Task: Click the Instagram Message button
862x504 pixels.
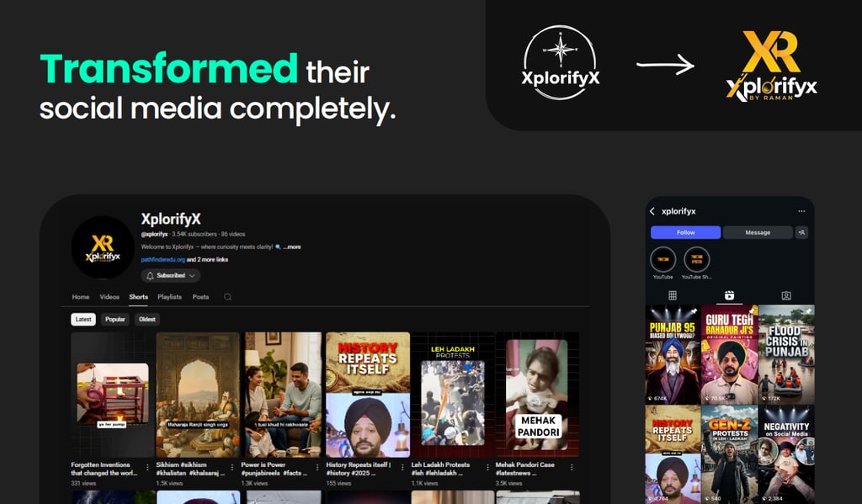Action: (x=758, y=232)
